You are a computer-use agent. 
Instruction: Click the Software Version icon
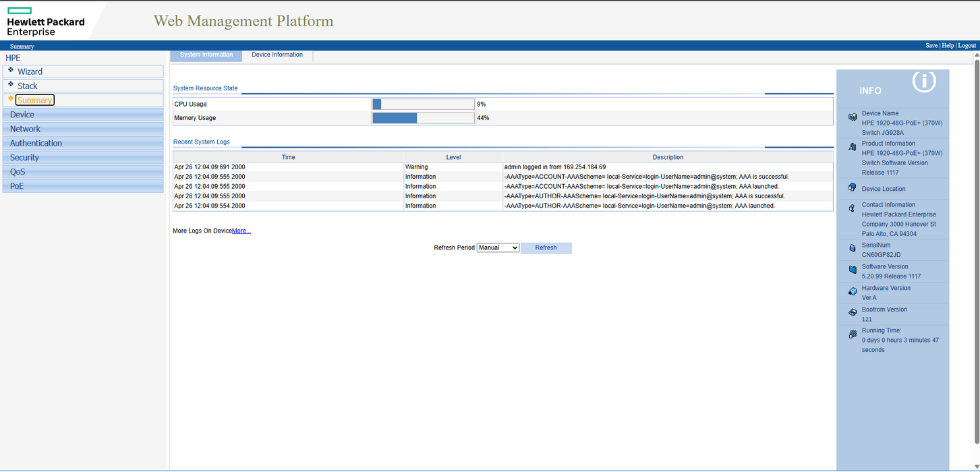(852, 270)
